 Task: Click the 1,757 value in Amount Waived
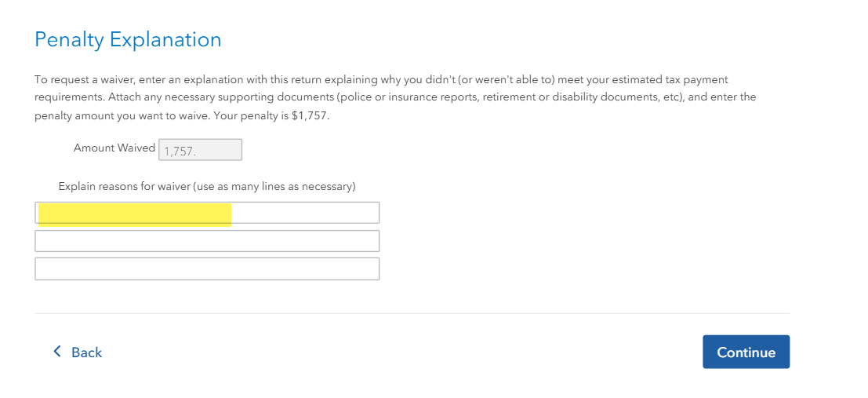tap(179, 150)
